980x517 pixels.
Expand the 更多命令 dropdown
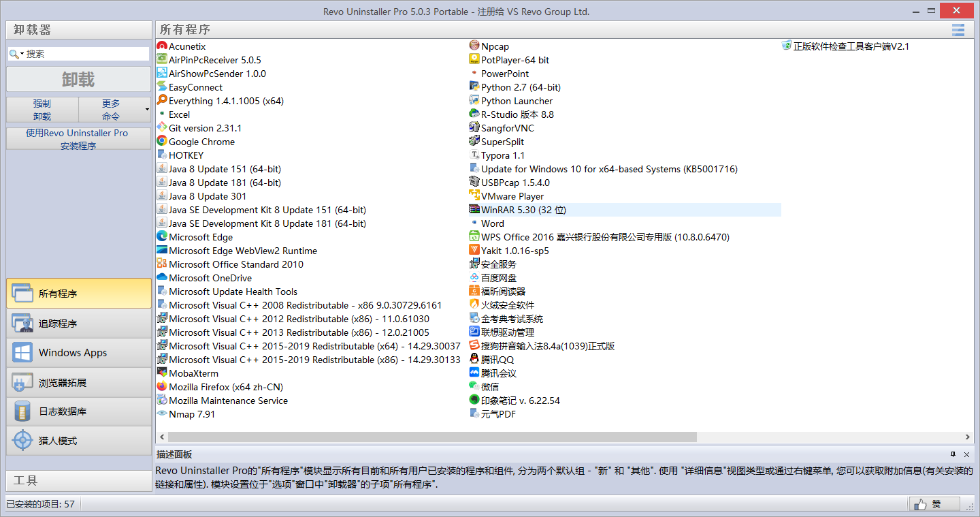click(x=147, y=110)
